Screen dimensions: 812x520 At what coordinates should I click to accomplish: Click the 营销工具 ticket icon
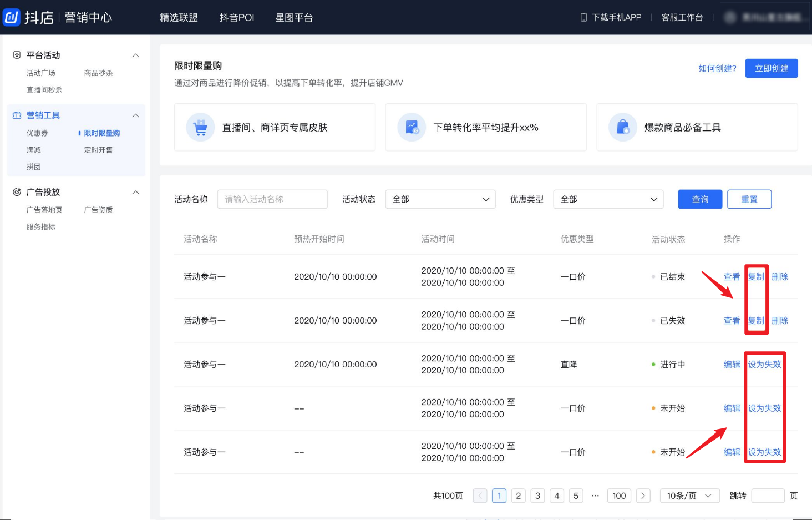click(x=17, y=115)
